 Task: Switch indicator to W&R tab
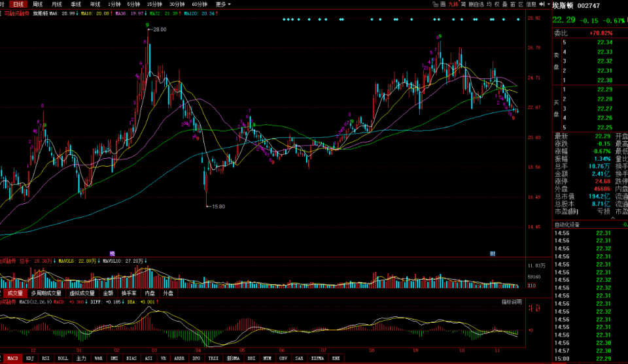pyautogui.click(x=99, y=358)
